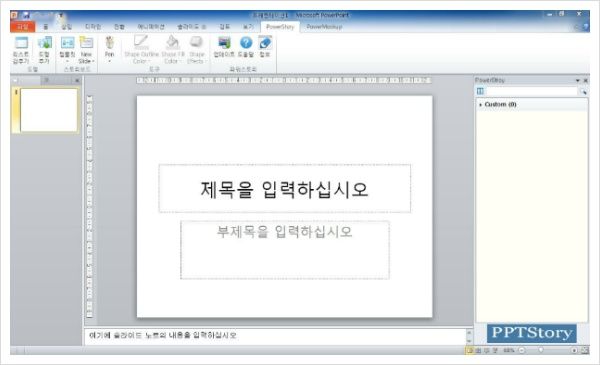Click the Save icon in quick access toolbar
The height and width of the screenshot is (365, 600).
(x=26, y=15)
